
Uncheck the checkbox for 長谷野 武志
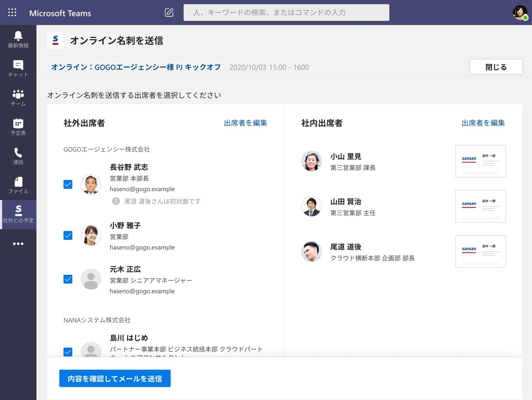pos(68,184)
